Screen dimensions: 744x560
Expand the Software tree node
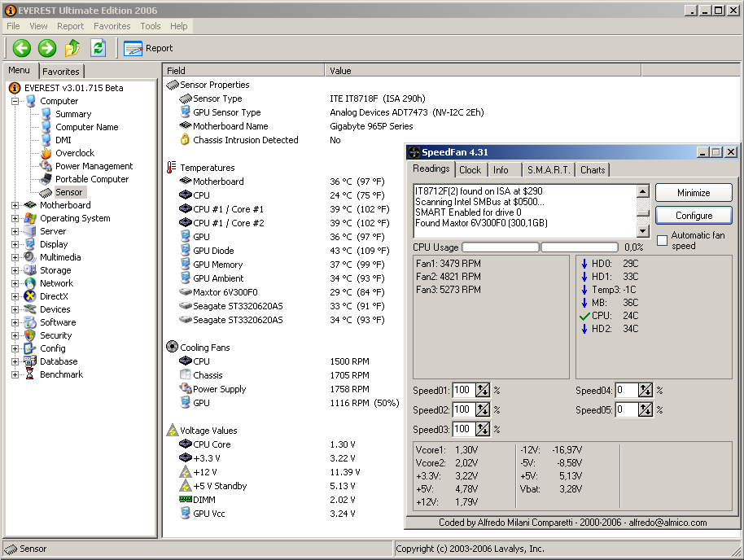15,322
